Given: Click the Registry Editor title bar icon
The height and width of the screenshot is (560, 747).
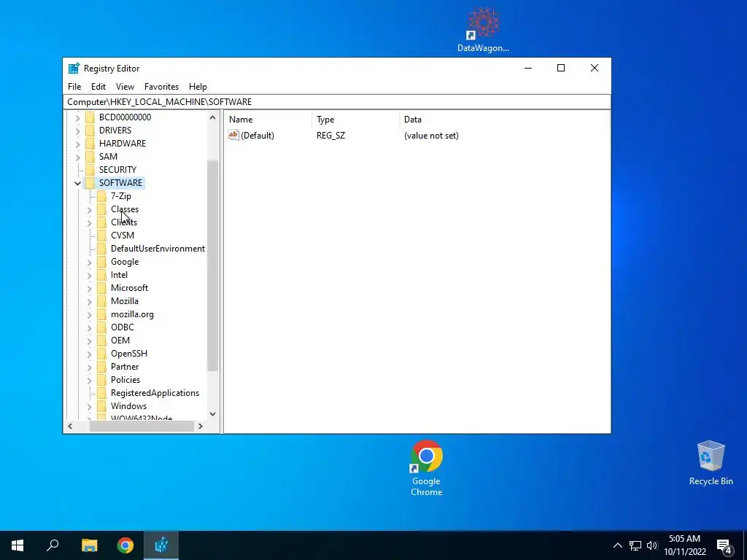Looking at the screenshot, I should [x=74, y=68].
